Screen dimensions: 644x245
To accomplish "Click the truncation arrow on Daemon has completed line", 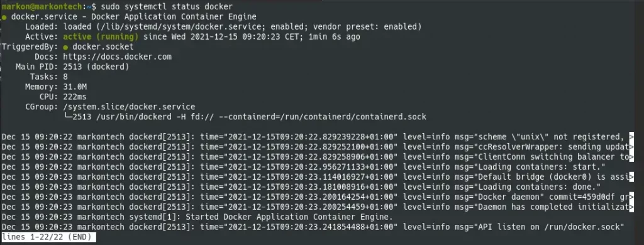I will (x=631, y=207).
